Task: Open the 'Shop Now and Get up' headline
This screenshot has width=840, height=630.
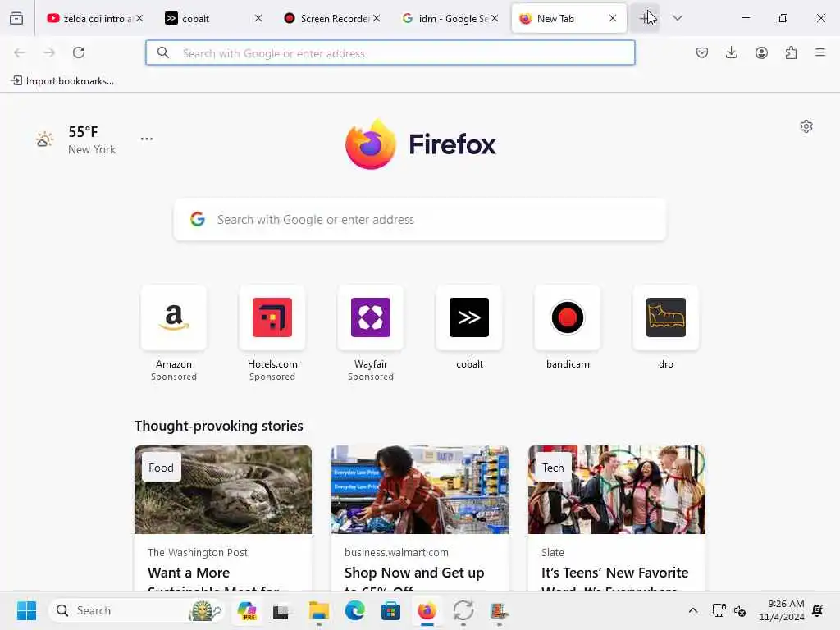Action: pyautogui.click(x=414, y=573)
